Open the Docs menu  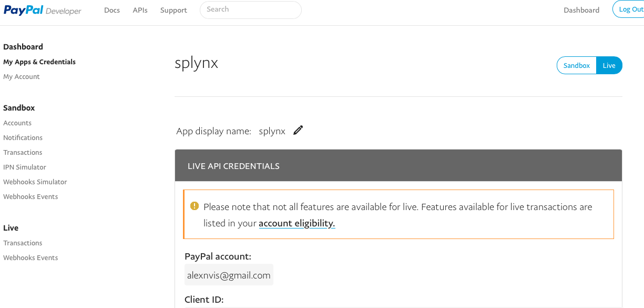point(112,10)
